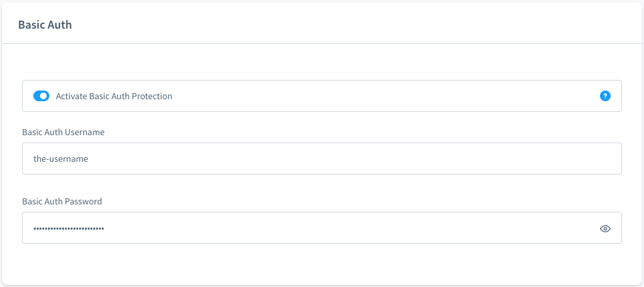Open the blue question mark help icon

click(x=605, y=96)
